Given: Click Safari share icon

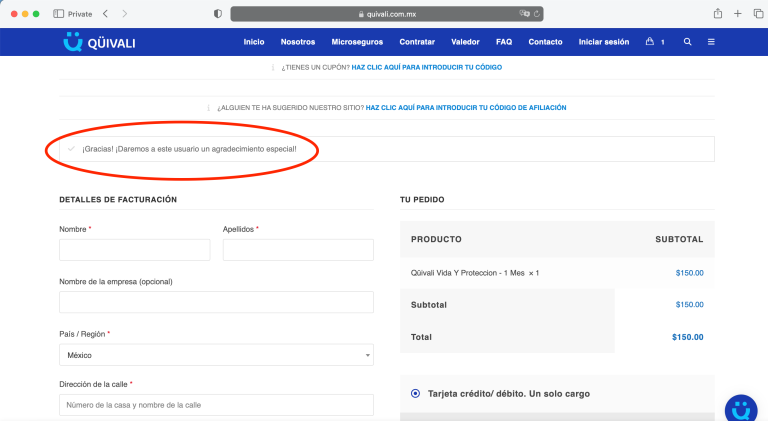Looking at the screenshot, I should point(718,14).
